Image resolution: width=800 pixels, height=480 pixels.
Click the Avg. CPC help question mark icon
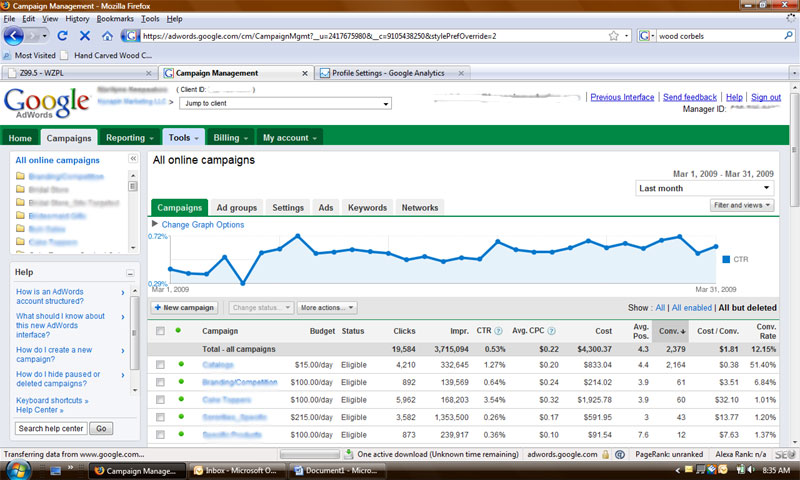pyautogui.click(x=551, y=331)
